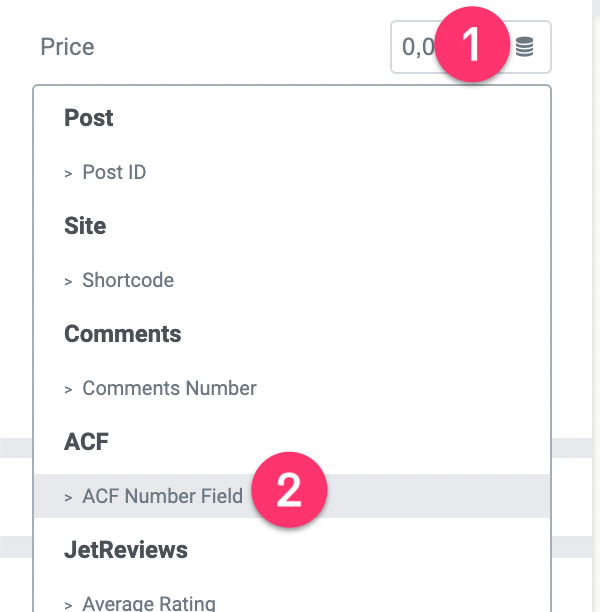Click the arrow before Shortcode
Screen dimensions: 600x612
[x=68, y=281]
